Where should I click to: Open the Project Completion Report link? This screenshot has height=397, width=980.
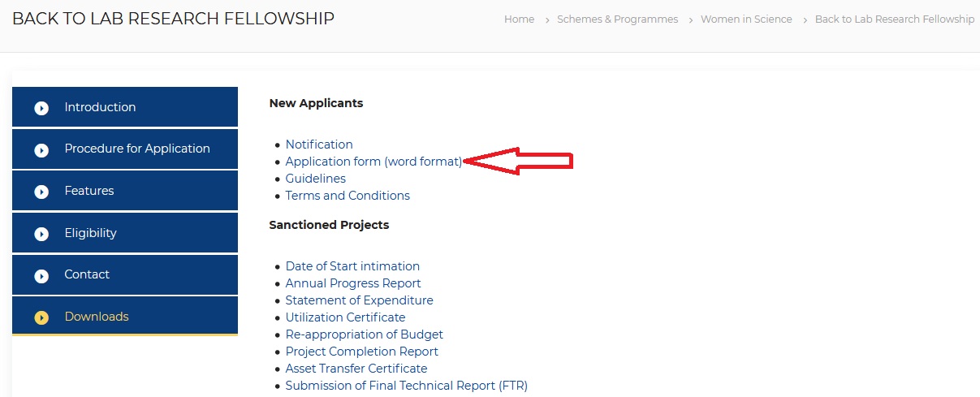click(x=361, y=352)
